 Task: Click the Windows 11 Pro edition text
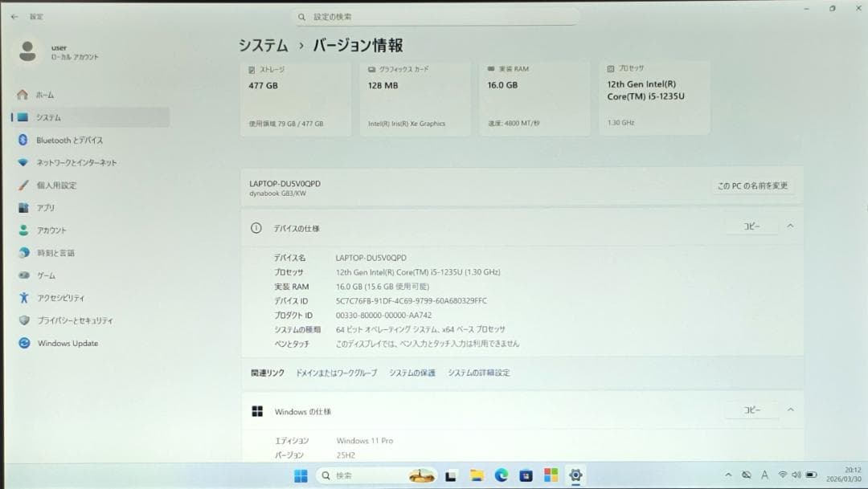365,441
